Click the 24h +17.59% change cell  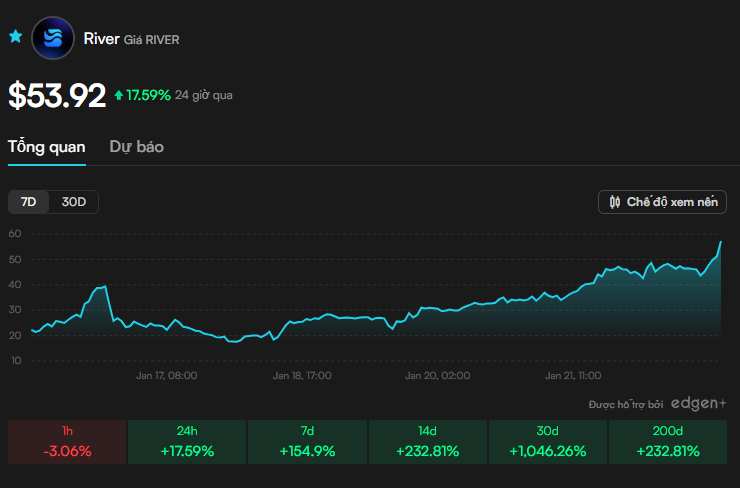[x=187, y=442]
